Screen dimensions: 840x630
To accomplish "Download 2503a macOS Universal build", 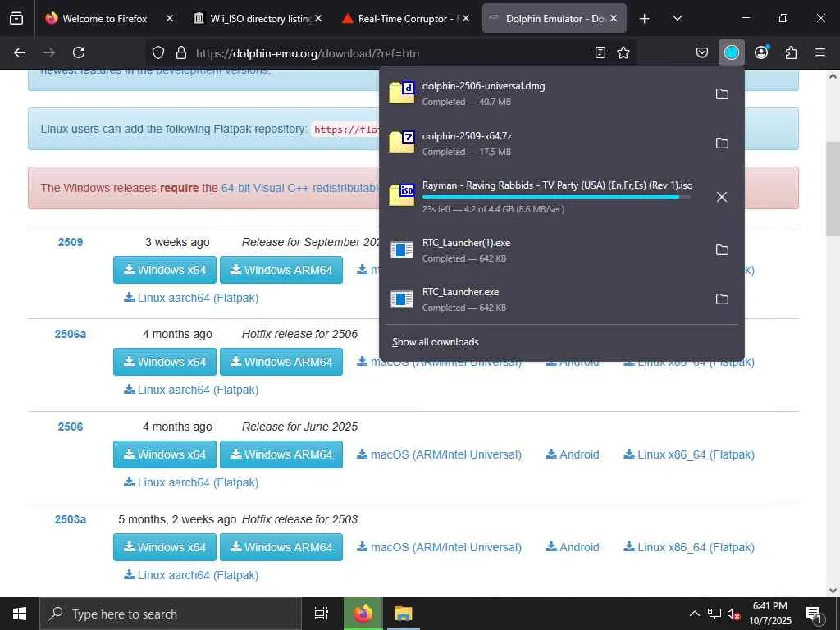I will [x=440, y=547].
